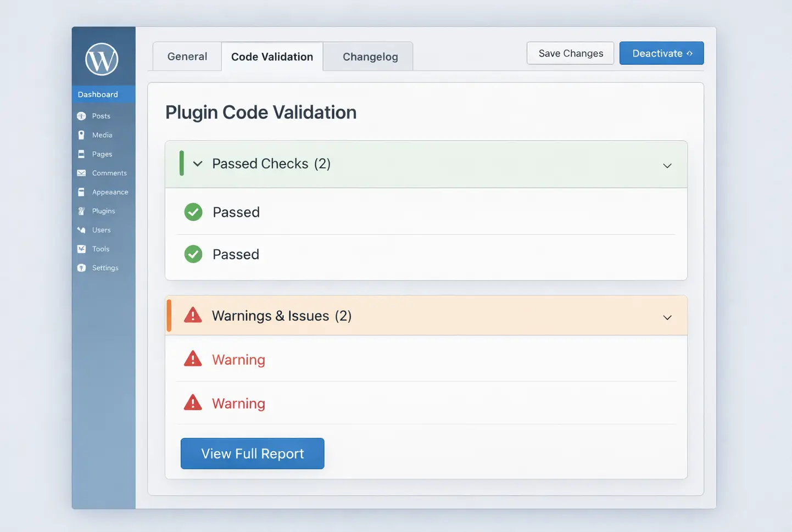Open Posts via its sidebar icon

click(81, 116)
